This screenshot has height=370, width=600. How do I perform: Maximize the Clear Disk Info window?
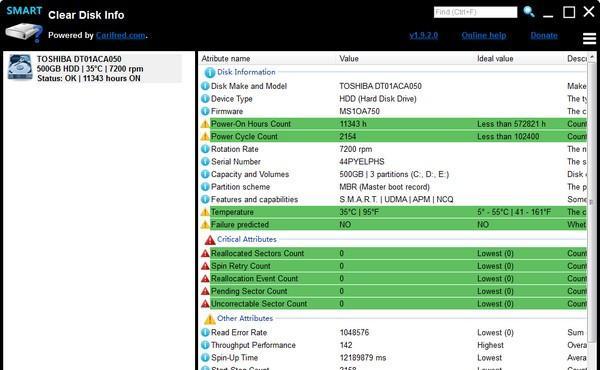569,12
